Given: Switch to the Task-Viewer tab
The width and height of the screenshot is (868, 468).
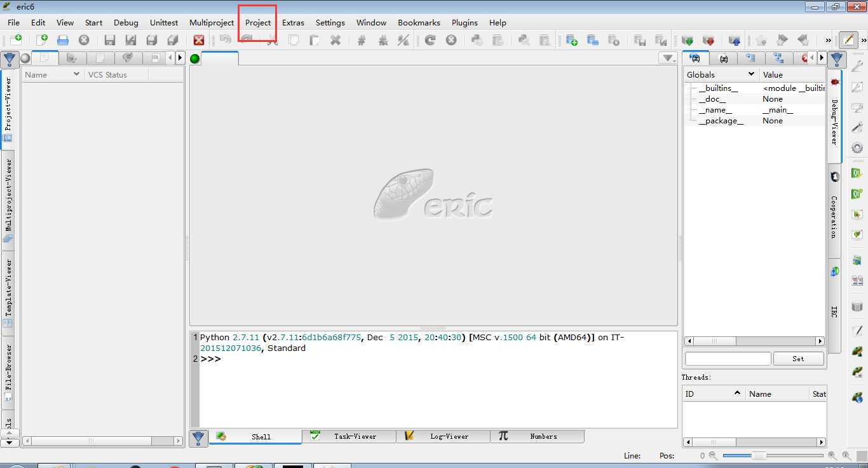Looking at the screenshot, I should [x=349, y=436].
